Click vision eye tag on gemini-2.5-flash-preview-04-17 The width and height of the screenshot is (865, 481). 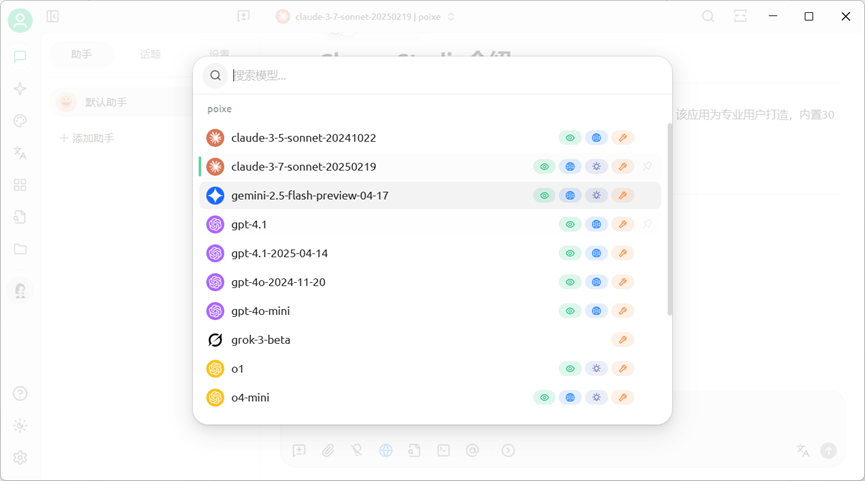pyautogui.click(x=544, y=195)
